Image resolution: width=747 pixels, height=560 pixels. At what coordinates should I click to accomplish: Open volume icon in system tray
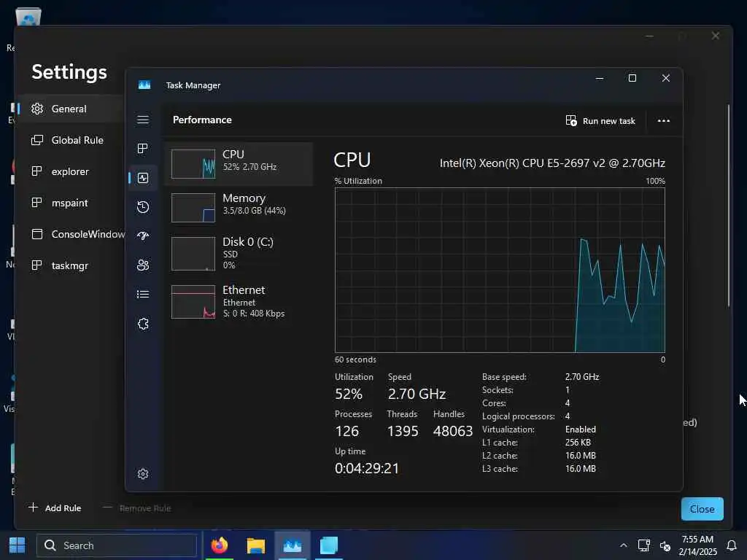[665, 545]
